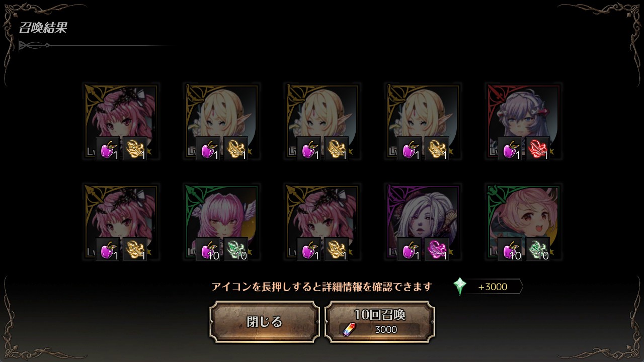644x362 pixels.
Task: Select bottom-left pink-haired character portrait
Action: (121, 223)
